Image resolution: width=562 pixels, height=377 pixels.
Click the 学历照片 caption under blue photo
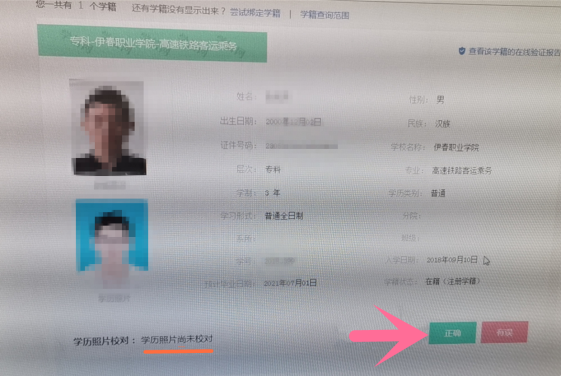[x=114, y=298]
